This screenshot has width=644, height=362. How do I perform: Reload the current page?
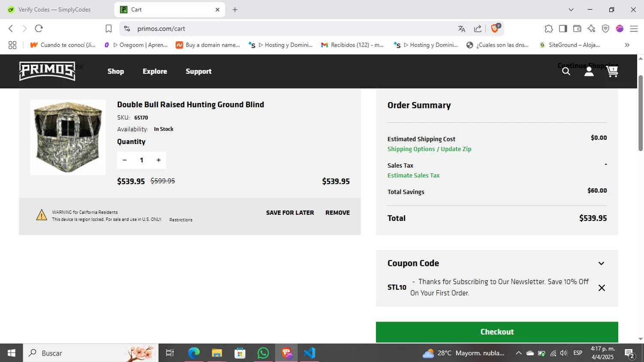click(x=39, y=28)
